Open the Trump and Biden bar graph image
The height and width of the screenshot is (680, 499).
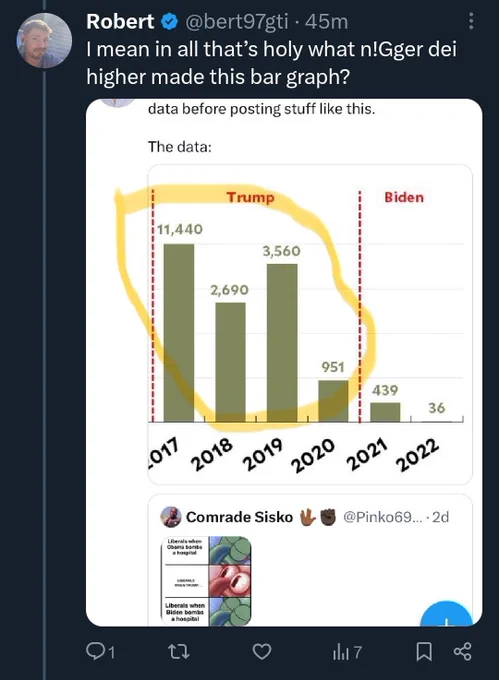(x=310, y=324)
